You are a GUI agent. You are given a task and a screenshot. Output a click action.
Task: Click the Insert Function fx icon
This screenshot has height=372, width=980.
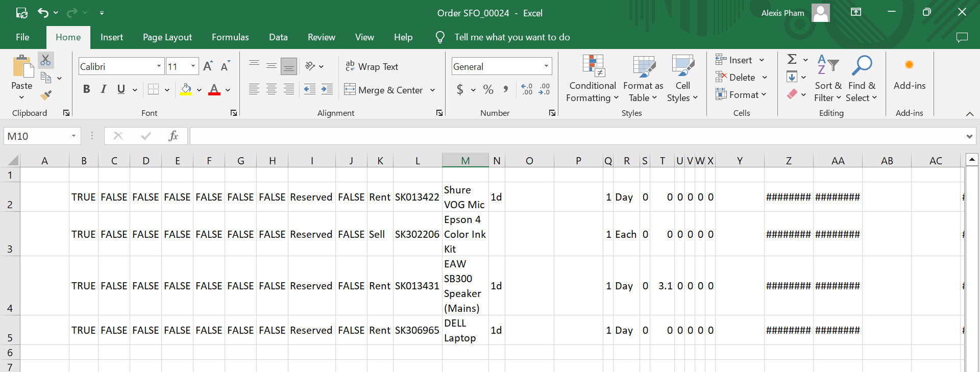tap(173, 136)
